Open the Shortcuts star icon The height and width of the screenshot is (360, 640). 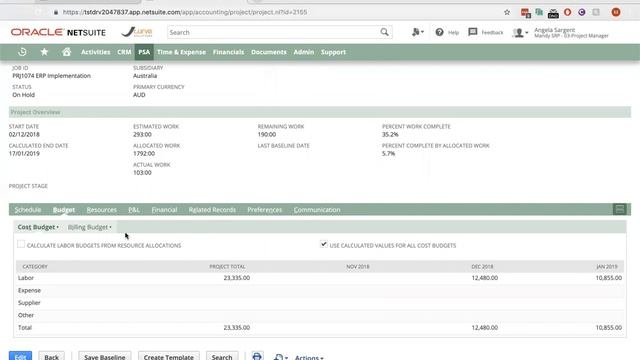point(44,52)
